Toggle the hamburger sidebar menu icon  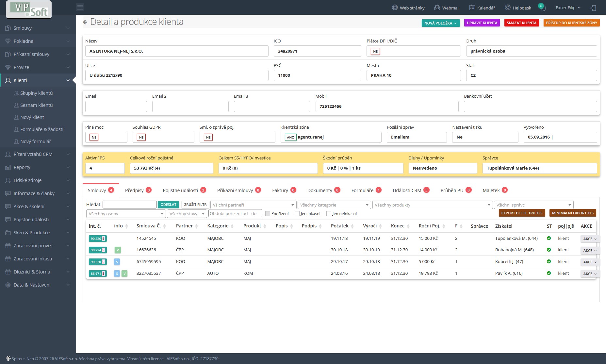(80, 7)
